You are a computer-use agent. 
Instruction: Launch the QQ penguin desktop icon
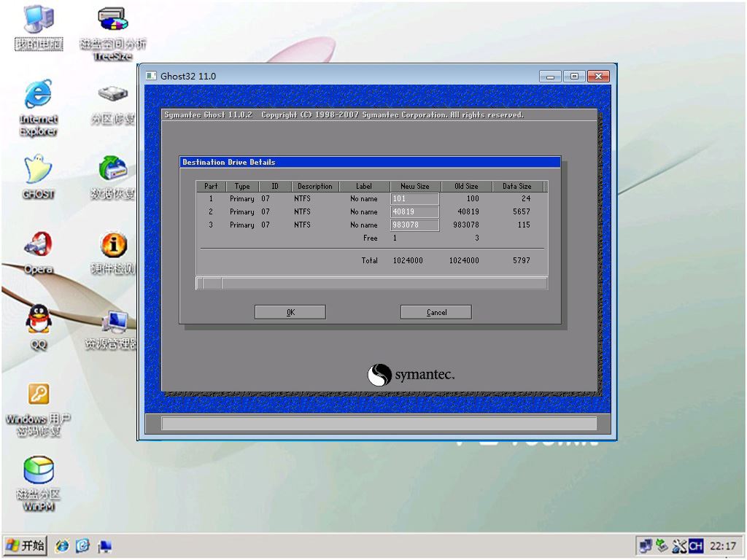(38, 327)
